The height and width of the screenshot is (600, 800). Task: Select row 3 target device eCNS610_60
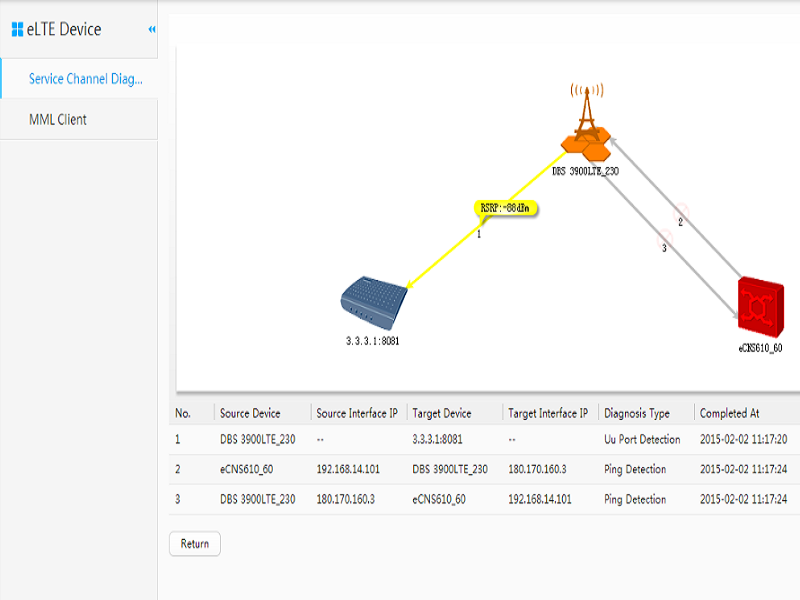439,499
